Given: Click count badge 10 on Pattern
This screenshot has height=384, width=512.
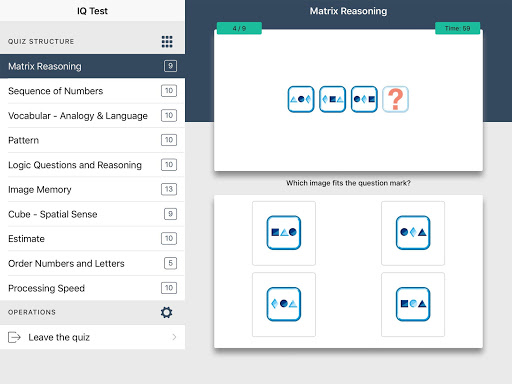Looking at the screenshot, I should [x=169, y=140].
